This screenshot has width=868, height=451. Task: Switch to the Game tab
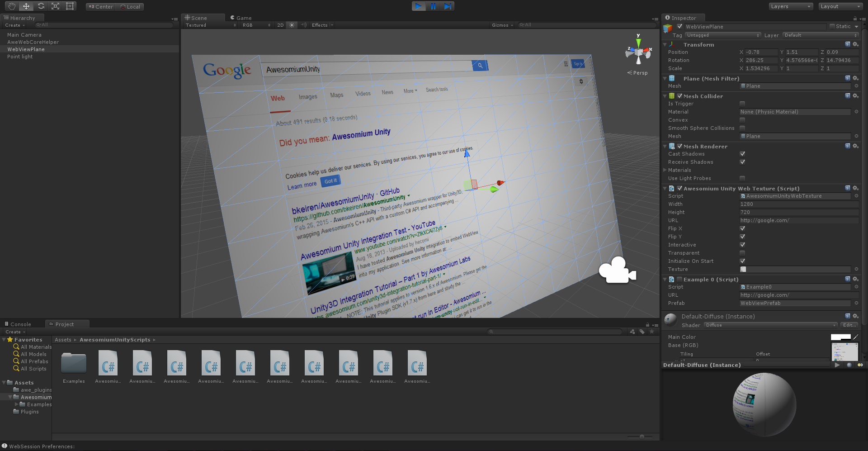pos(241,18)
